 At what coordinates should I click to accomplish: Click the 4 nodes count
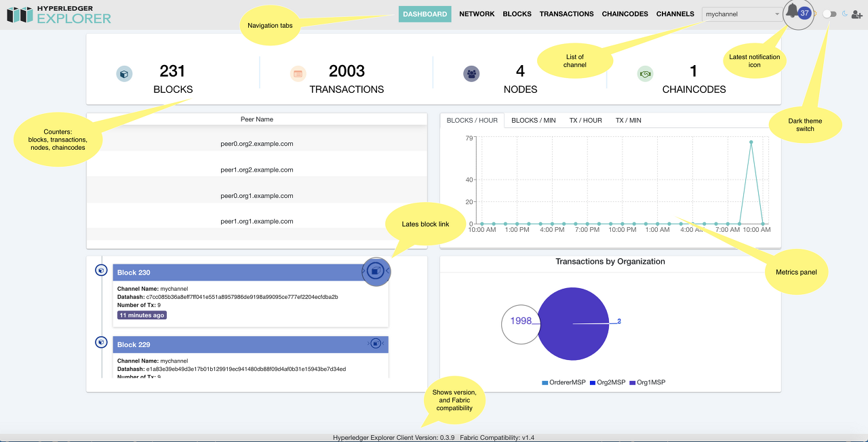[520, 71]
